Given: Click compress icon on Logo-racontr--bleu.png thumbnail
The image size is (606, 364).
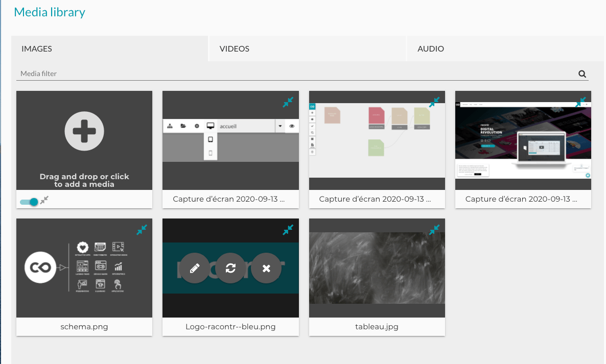Looking at the screenshot, I should (288, 230).
